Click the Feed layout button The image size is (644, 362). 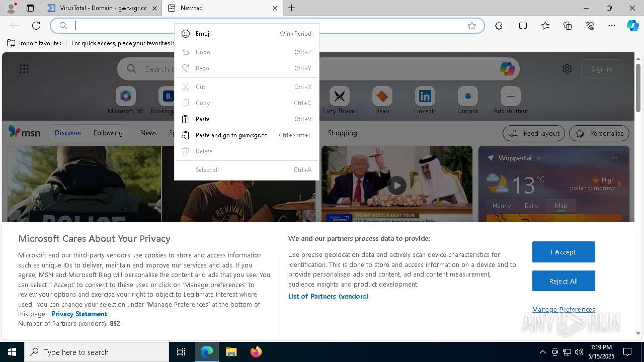point(533,133)
